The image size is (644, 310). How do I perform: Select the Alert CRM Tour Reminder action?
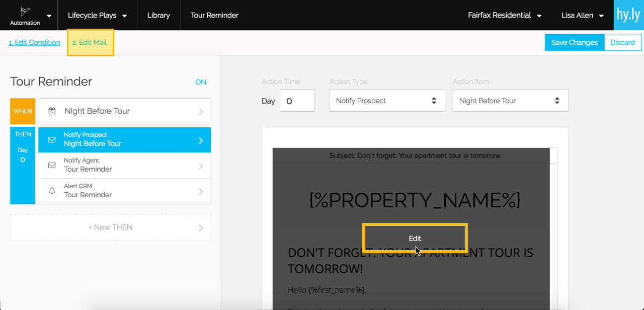point(124,191)
